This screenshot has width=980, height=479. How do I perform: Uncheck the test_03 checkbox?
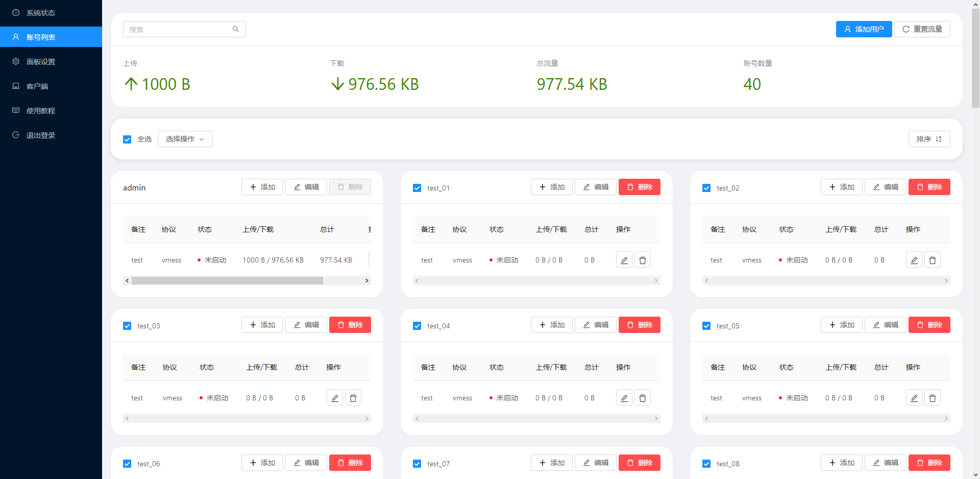[x=127, y=326]
